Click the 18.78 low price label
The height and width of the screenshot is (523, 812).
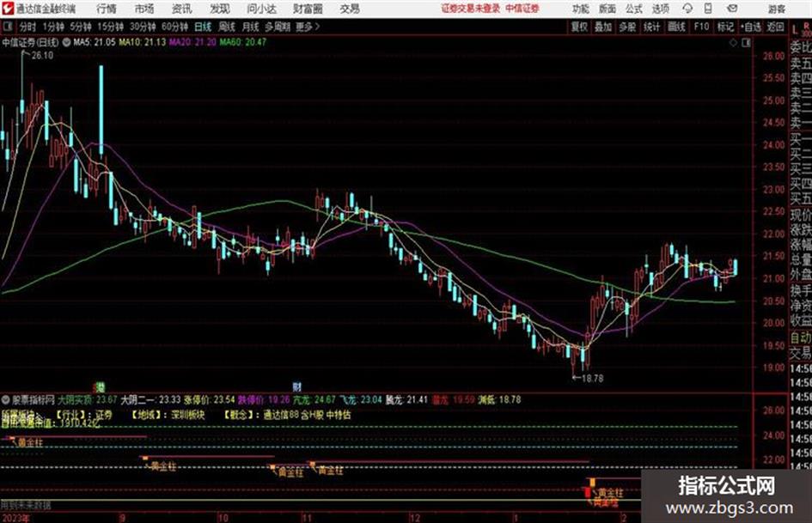(x=592, y=379)
